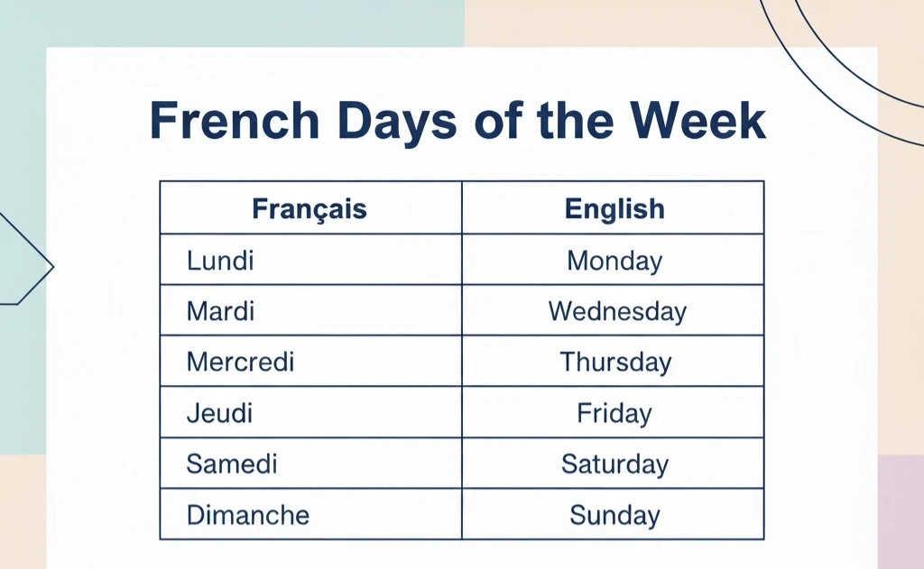Click the Samedi table cell
This screenshot has height=569, width=924.
click(x=310, y=463)
